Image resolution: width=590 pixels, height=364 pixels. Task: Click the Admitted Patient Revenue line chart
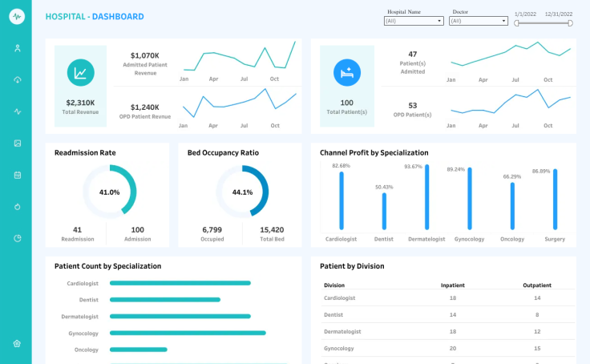(240, 56)
